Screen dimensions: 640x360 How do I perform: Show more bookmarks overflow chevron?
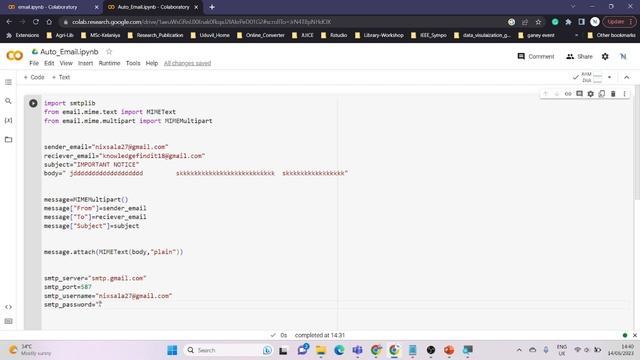click(576, 35)
